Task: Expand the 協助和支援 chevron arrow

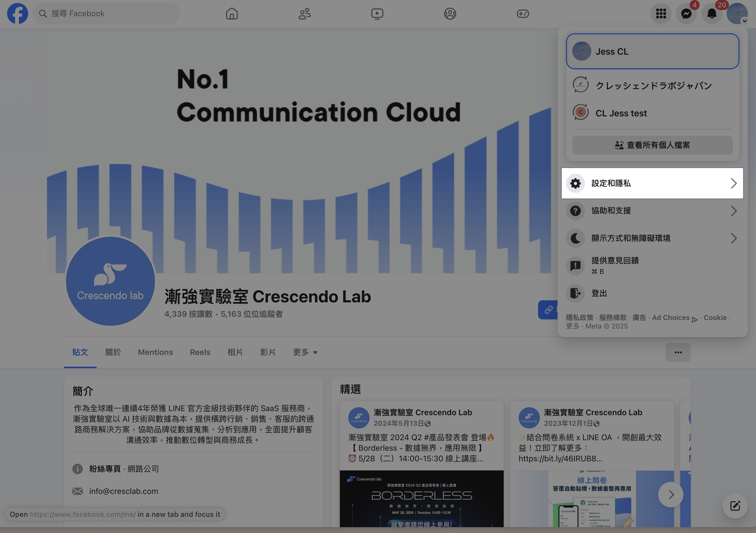Action: 734,211
